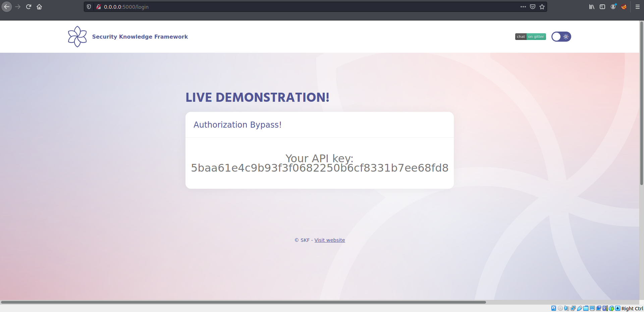Open the Library bookmarks icon
Screen dimensions: 644x312
coord(592,7)
